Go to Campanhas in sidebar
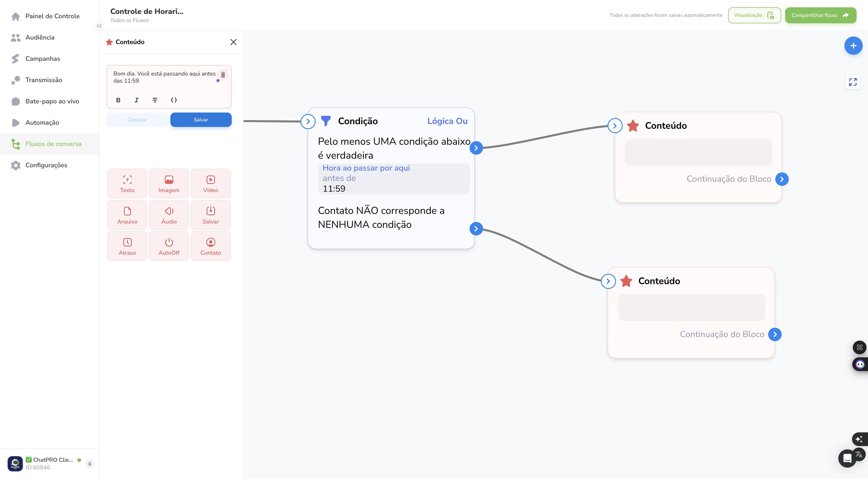Viewport: 868px width, 479px height. pyautogui.click(x=42, y=59)
